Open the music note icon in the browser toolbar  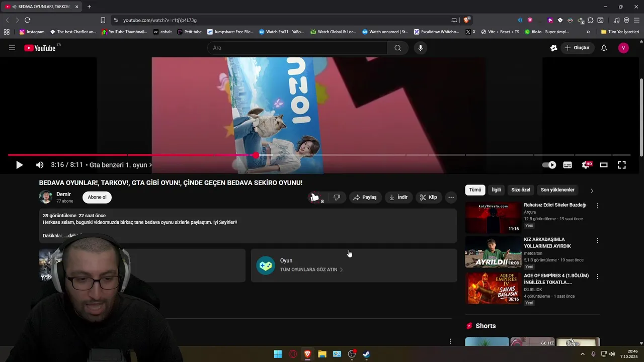pyautogui.click(x=616, y=20)
